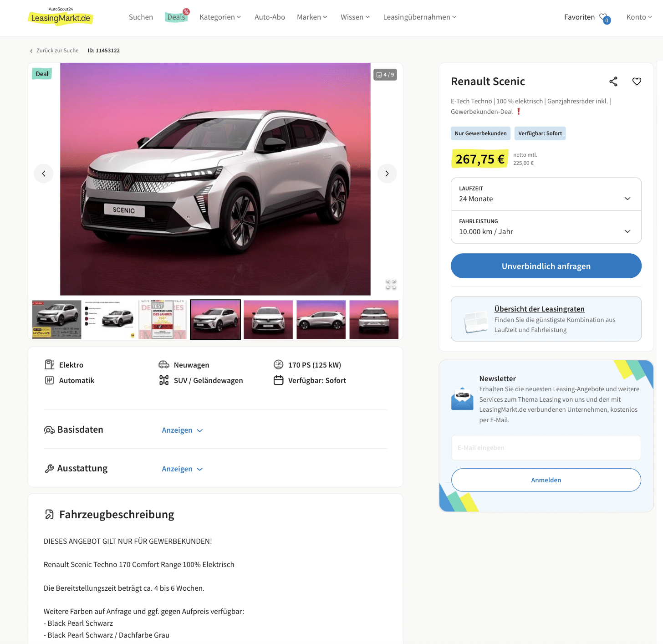The height and width of the screenshot is (644, 663).
Task: Open Übersicht der Leasingraten link
Action: 539,309
